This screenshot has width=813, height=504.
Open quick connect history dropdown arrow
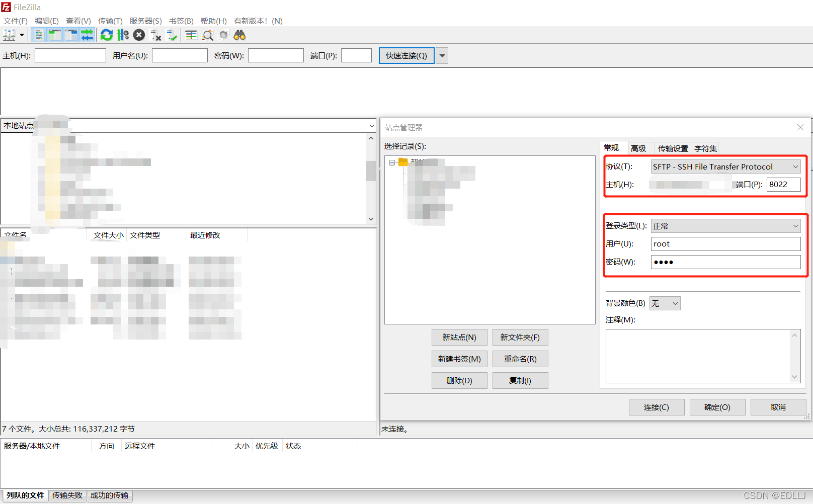point(442,55)
